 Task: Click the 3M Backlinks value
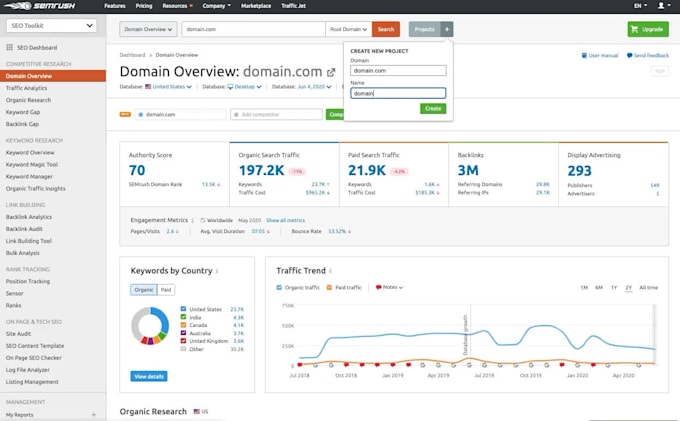tap(468, 170)
